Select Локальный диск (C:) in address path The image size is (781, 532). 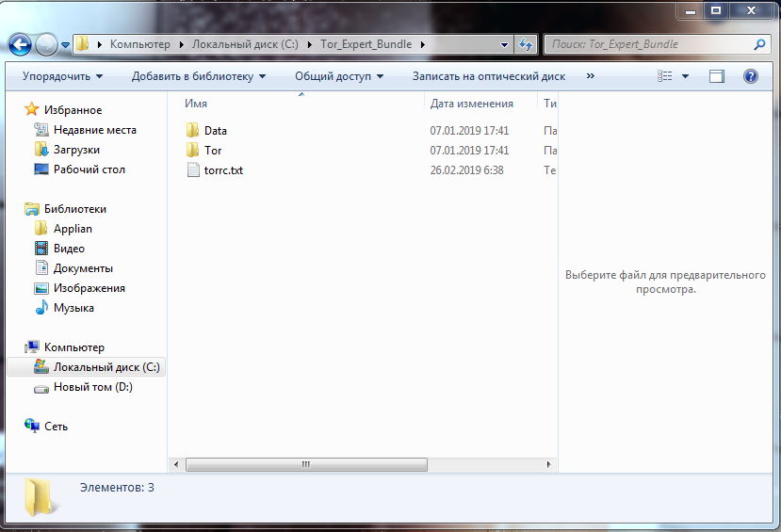pyautogui.click(x=245, y=44)
